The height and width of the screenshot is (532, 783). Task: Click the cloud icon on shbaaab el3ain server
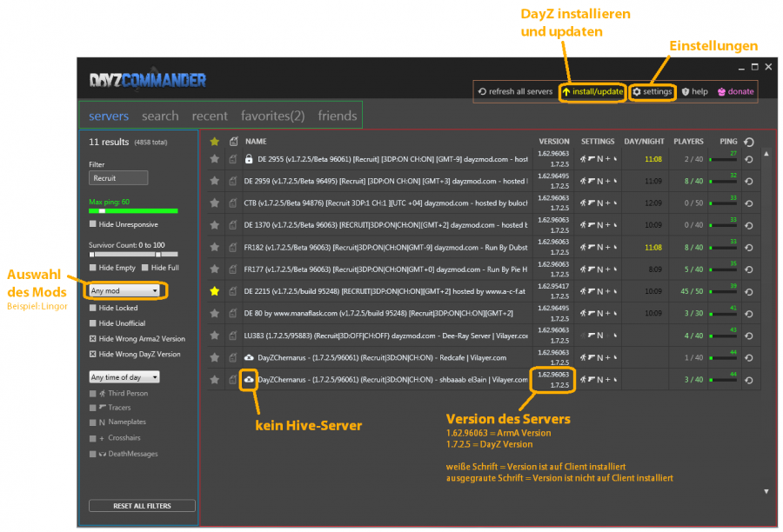[249, 379]
